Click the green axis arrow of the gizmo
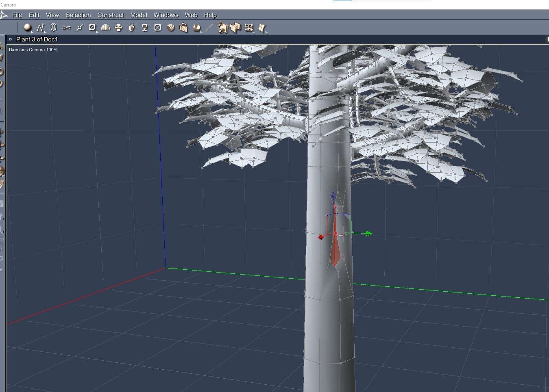This screenshot has width=549, height=392. click(x=368, y=234)
